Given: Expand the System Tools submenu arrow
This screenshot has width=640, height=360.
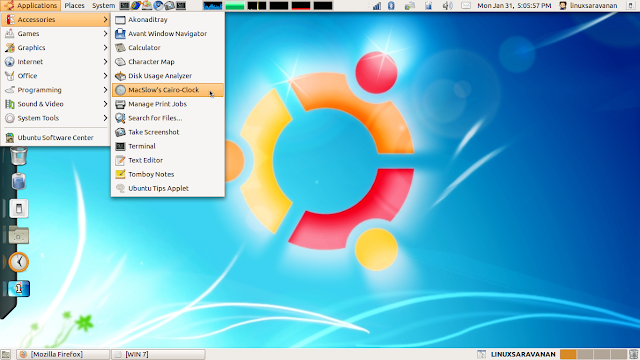Looking at the screenshot, I should pos(105,118).
